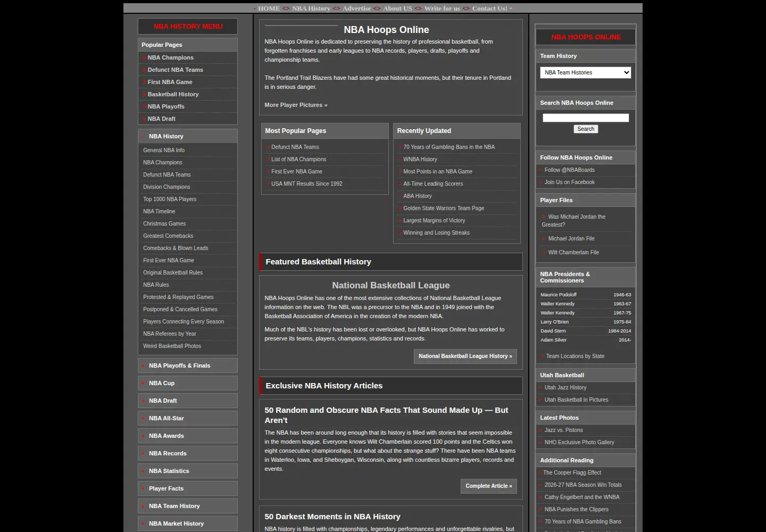Image resolution: width=766 pixels, height=532 pixels.
Task: Expand the NBA Team History section
Action: tap(188, 506)
